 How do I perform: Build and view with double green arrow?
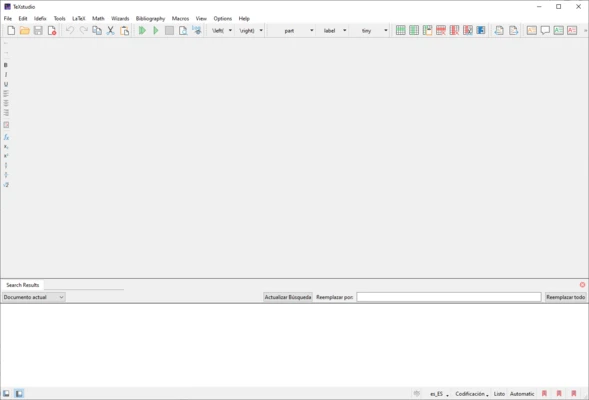[142, 30]
